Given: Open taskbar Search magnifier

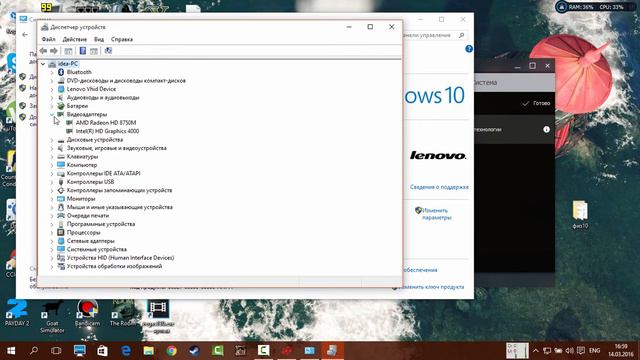Looking at the screenshot, I should [34, 351].
